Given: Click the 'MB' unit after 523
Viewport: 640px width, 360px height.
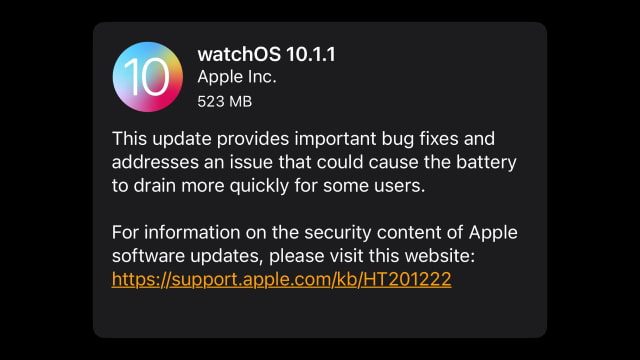Looking at the screenshot, I should (241, 102).
